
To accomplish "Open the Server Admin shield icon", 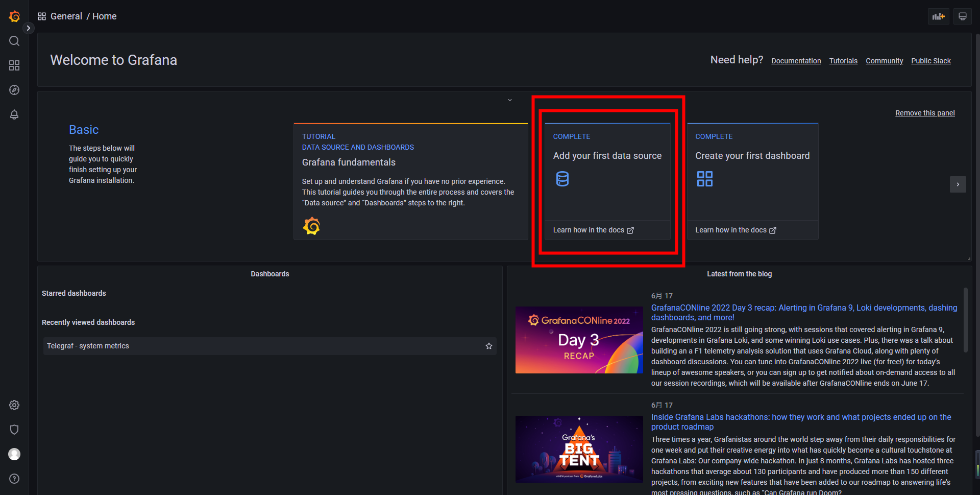I will point(14,430).
